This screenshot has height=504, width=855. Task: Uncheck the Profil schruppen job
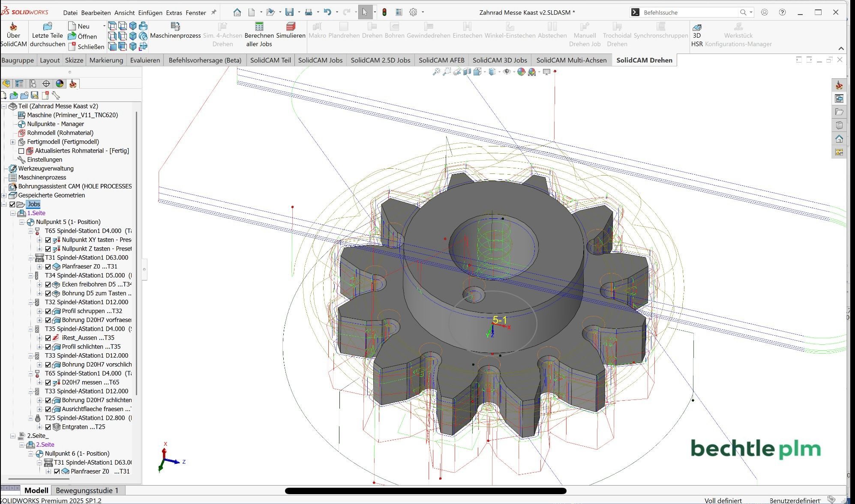click(x=48, y=311)
